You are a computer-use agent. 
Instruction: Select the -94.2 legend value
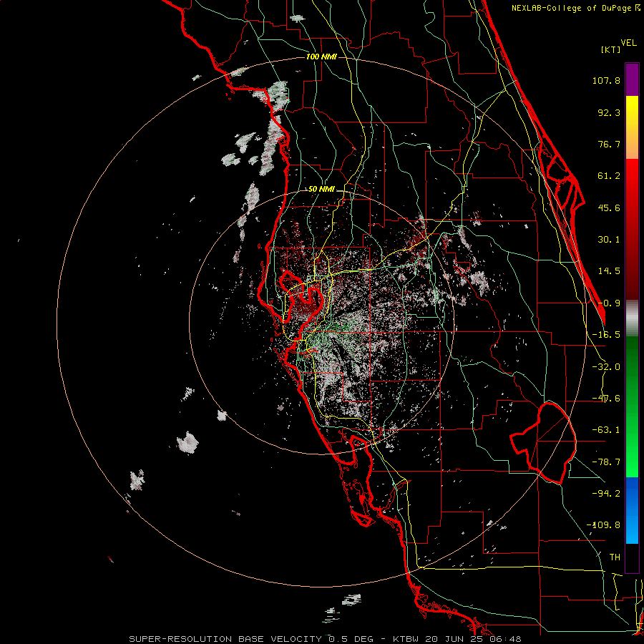click(x=606, y=493)
